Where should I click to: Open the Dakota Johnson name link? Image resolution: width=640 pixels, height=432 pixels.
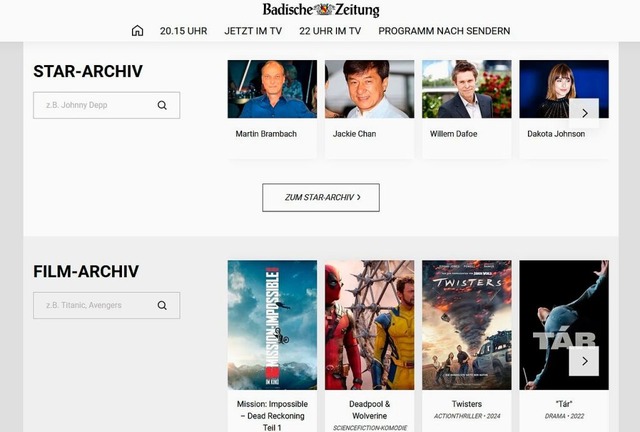tap(556, 134)
